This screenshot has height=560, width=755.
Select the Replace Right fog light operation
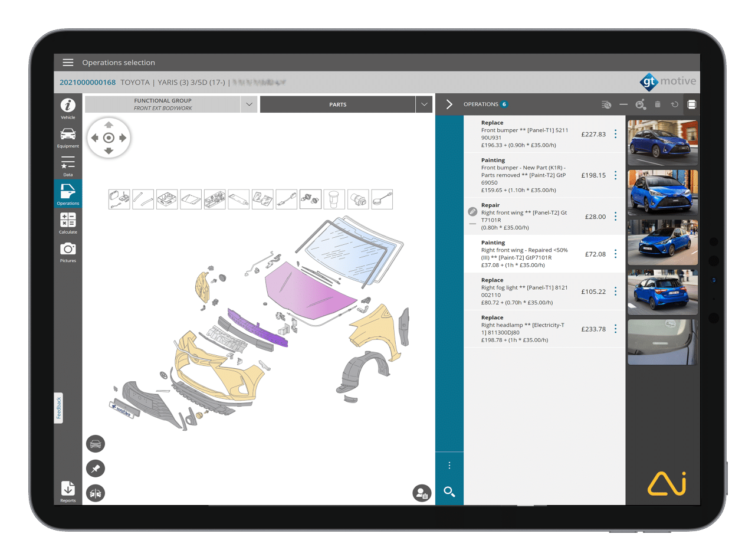click(544, 292)
